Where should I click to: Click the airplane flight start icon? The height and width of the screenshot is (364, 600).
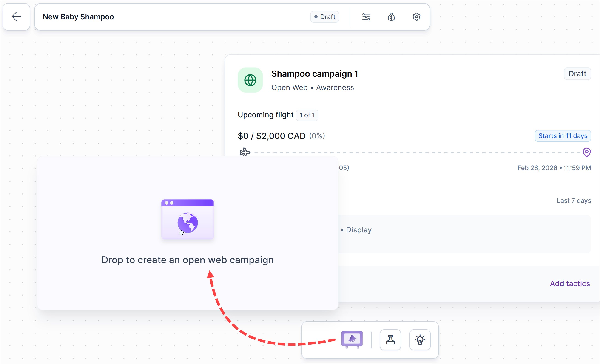pos(245,152)
